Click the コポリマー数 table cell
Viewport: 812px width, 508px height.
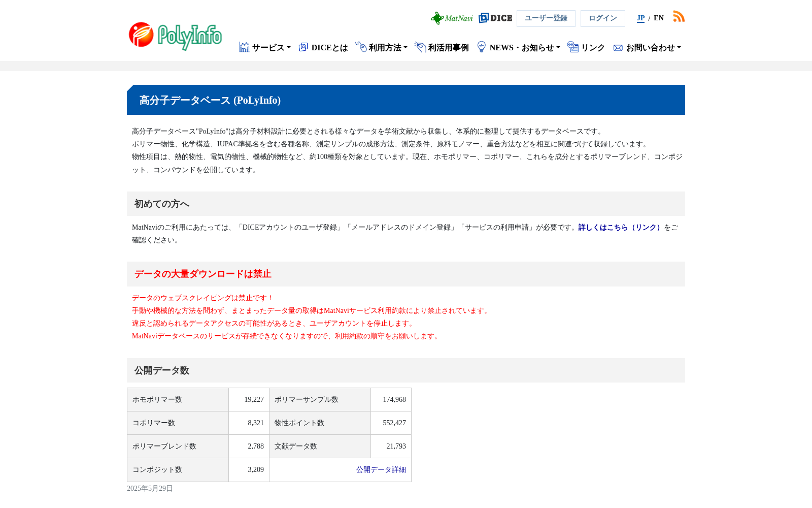click(178, 423)
